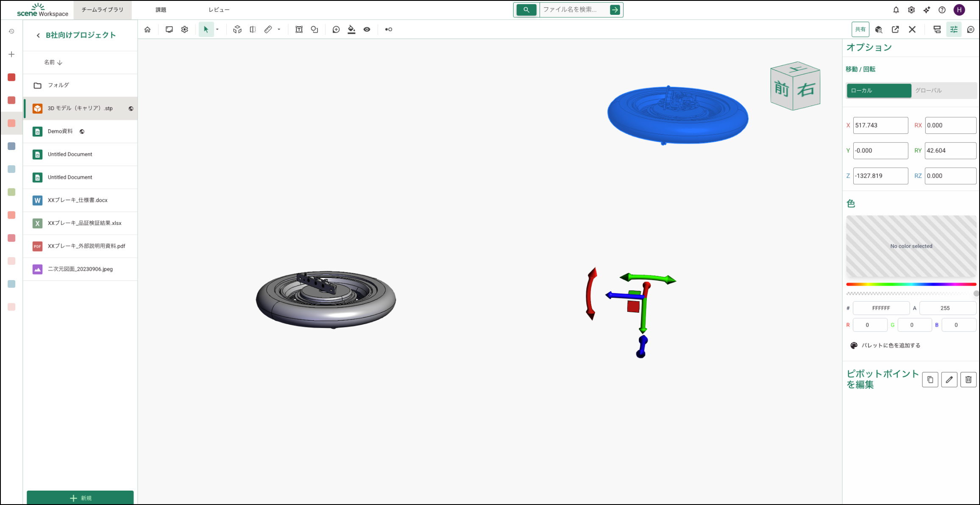Screen dimensions: 980x505
Task: Open dropdown arrow next to select cursor
Action: click(x=217, y=30)
